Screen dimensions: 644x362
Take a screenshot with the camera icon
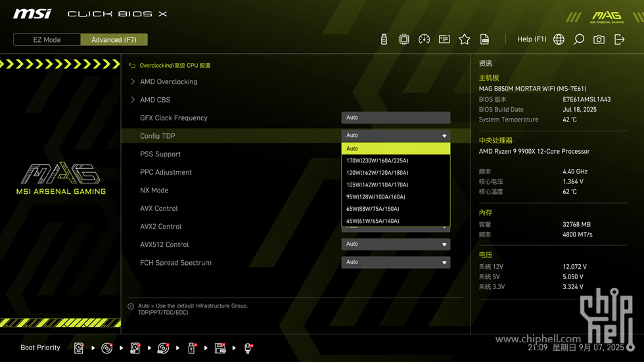(599, 39)
